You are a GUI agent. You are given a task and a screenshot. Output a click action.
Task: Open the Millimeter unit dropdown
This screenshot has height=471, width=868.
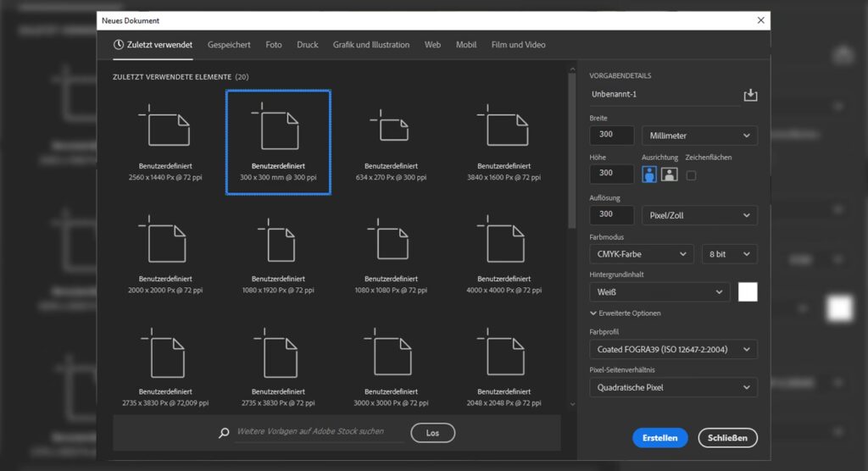pos(699,136)
